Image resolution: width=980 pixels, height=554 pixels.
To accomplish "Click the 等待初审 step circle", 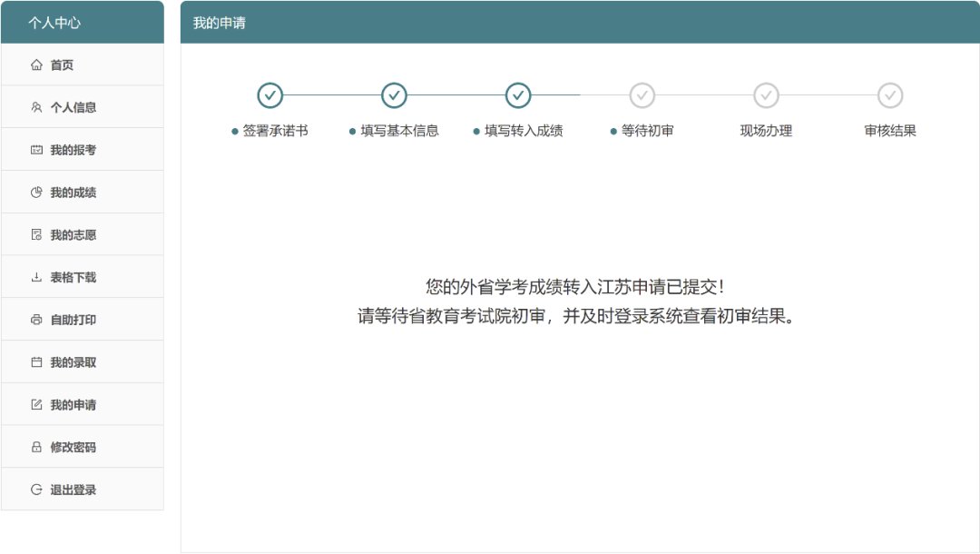I will [x=642, y=95].
